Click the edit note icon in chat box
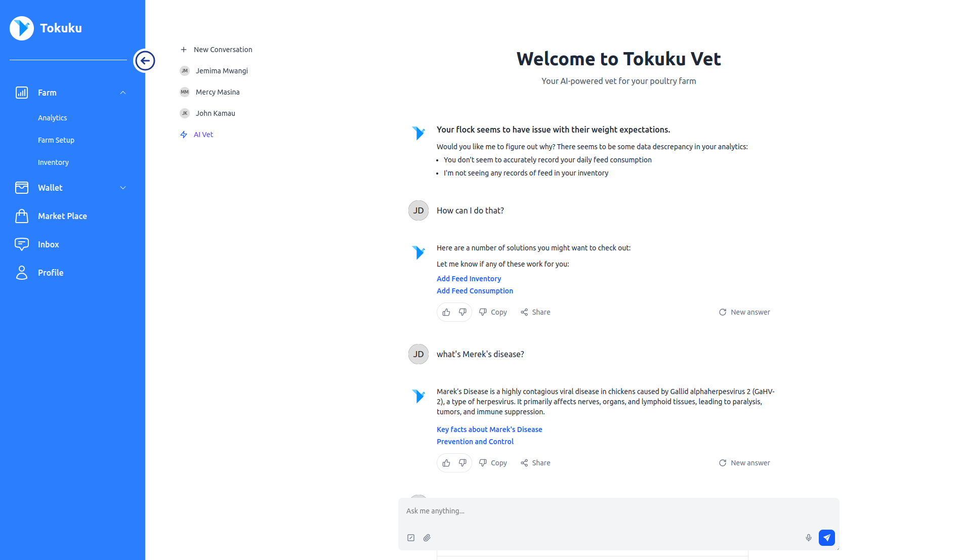The width and height of the screenshot is (961, 560). coord(411,538)
